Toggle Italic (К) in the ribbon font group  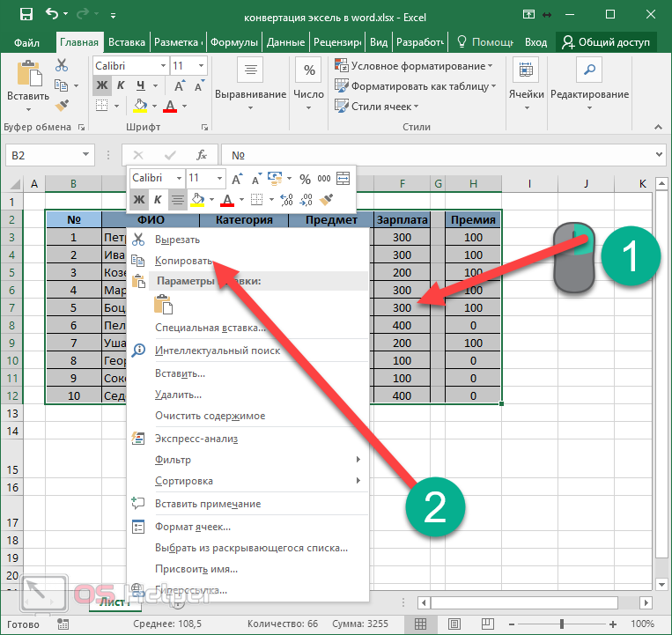(121, 85)
